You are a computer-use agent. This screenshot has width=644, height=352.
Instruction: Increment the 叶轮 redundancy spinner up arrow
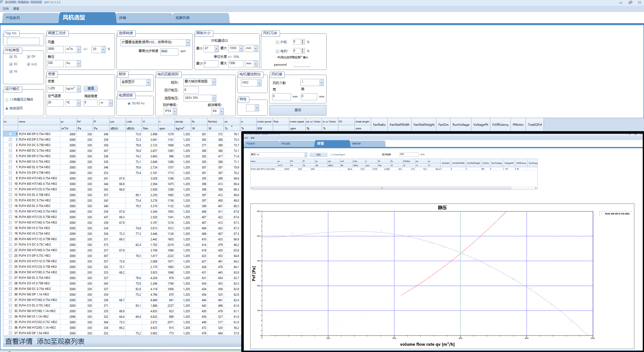coord(303,40)
